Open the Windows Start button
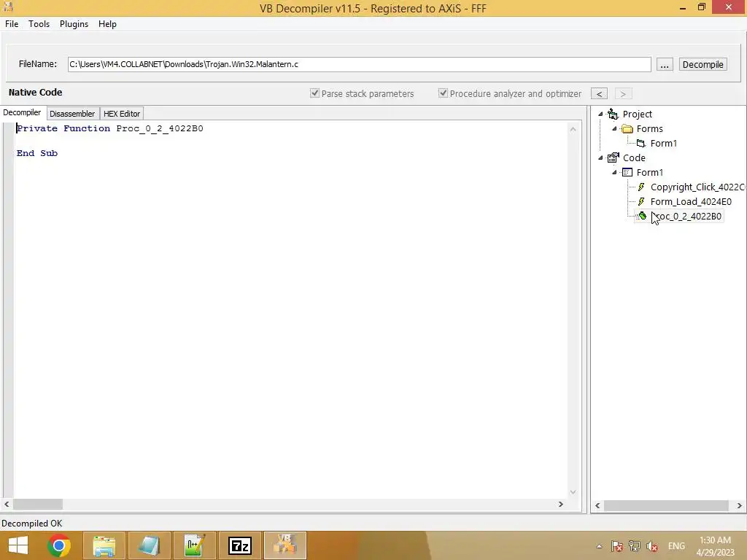747x560 pixels. [18, 545]
